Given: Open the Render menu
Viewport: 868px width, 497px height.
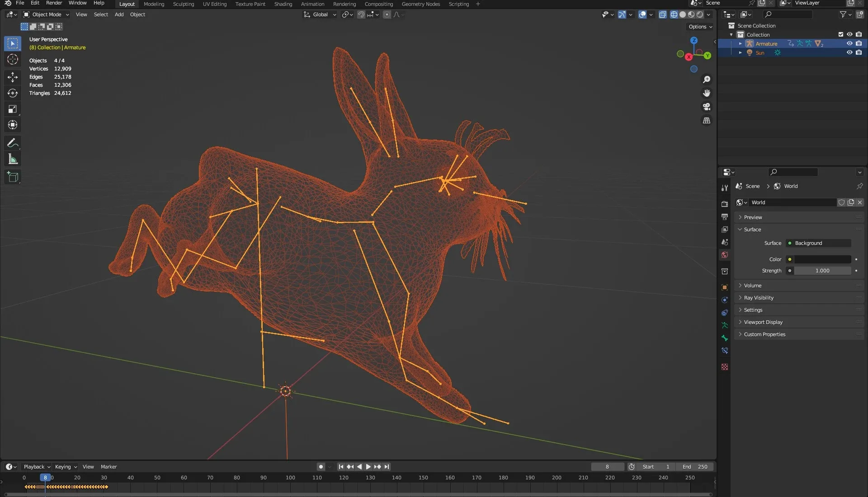Looking at the screenshot, I should click(54, 3).
